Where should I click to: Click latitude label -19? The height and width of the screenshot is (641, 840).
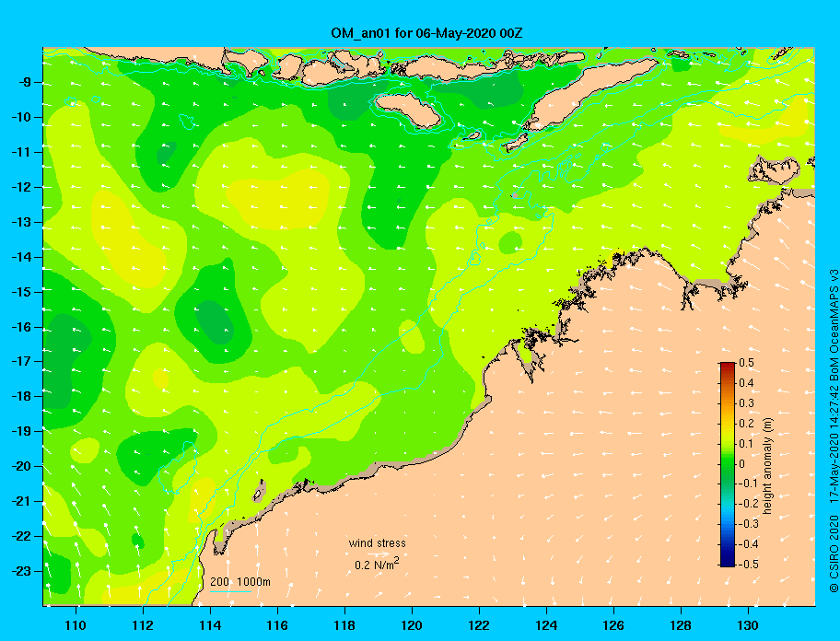22,431
